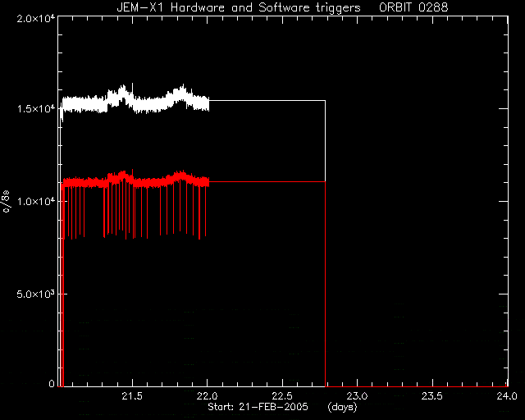Click the ORBIT 0288 label in title
Image resolution: width=525 pixels, height=420 pixels.
[413, 7]
